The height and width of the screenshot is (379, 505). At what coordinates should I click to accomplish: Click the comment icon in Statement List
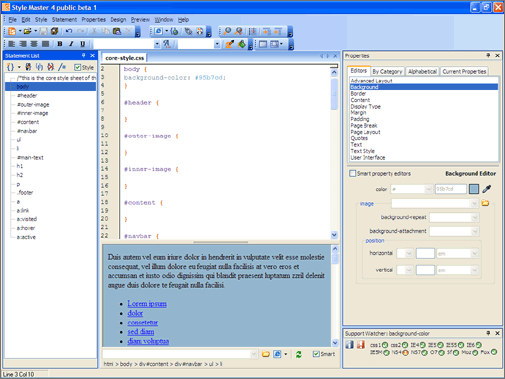click(62, 67)
